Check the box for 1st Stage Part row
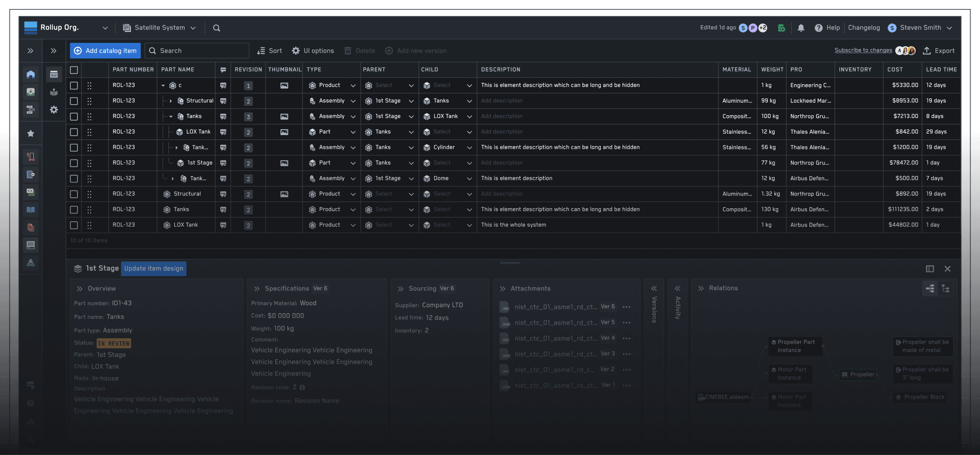Viewport: 980px width, 455px height. (x=74, y=163)
